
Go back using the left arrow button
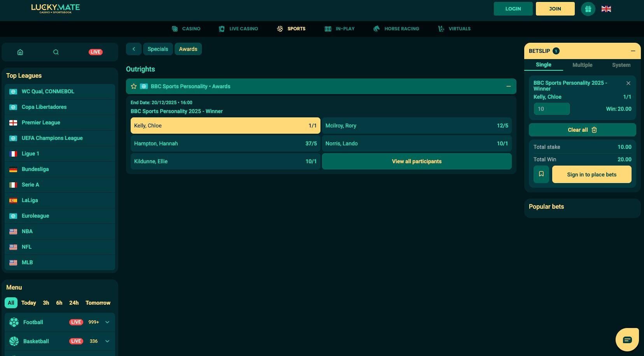[x=134, y=49]
